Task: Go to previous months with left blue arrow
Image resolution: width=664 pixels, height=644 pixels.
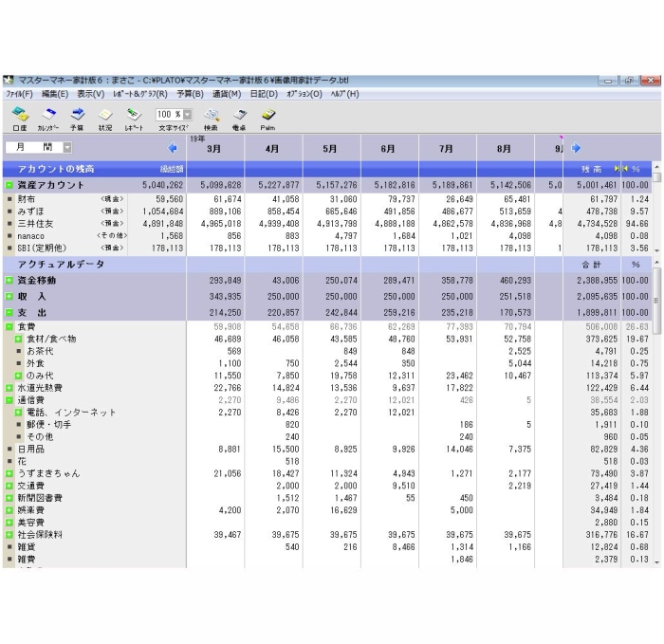Action: [x=173, y=148]
